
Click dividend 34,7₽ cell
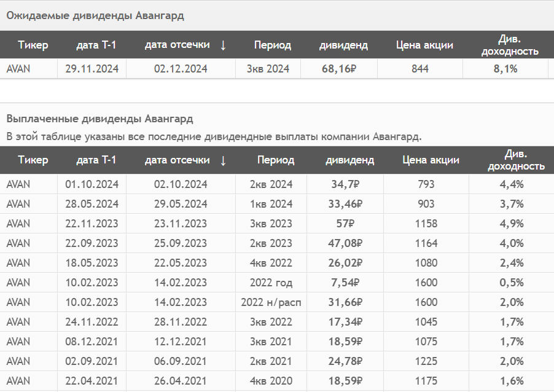[x=345, y=184]
